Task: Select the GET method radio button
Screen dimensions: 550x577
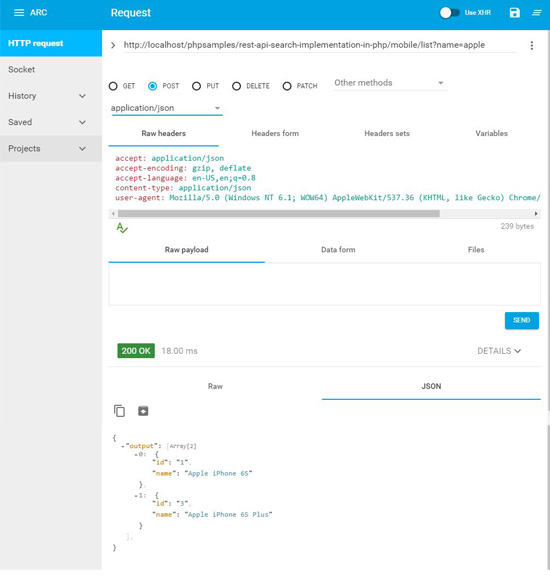Action: click(x=113, y=86)
